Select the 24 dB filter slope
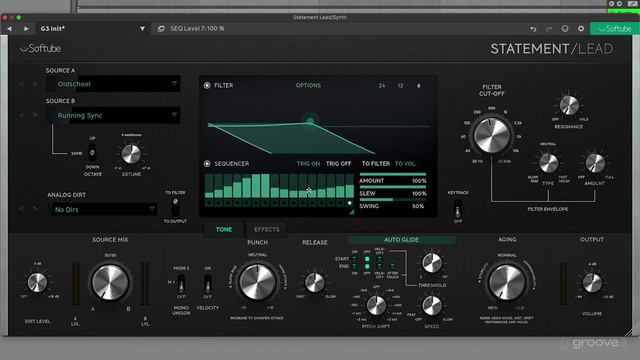 coord(382,85)
